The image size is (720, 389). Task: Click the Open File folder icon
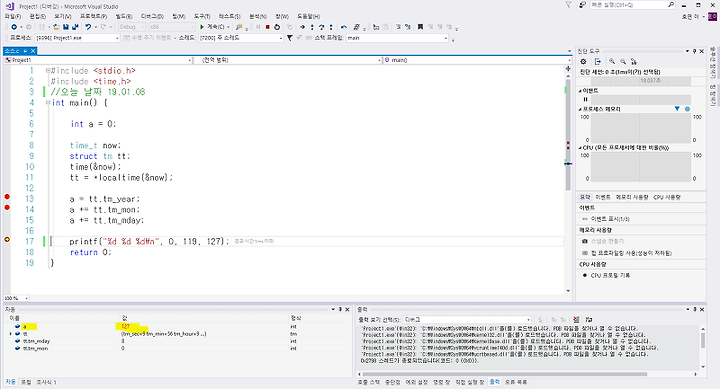coord(56,27)
